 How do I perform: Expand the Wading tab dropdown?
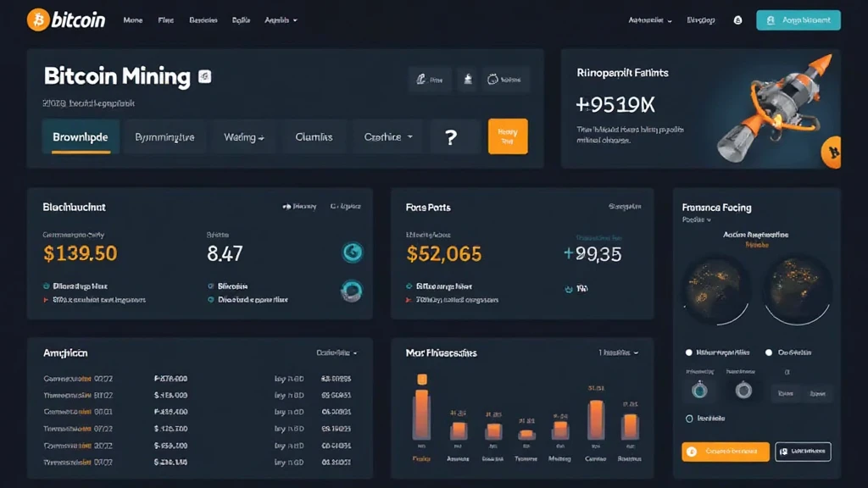[243, 136]
